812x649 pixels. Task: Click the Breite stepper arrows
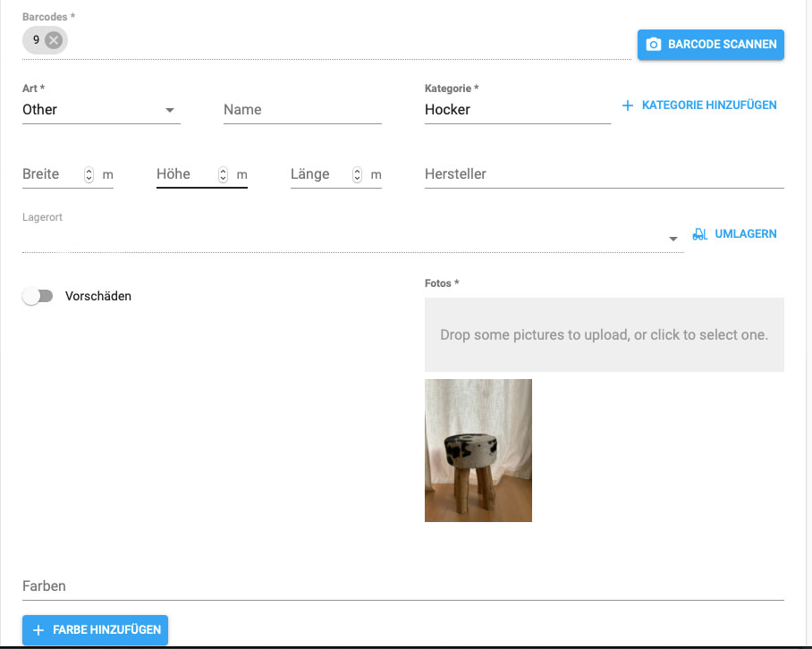tap(89, 174)
